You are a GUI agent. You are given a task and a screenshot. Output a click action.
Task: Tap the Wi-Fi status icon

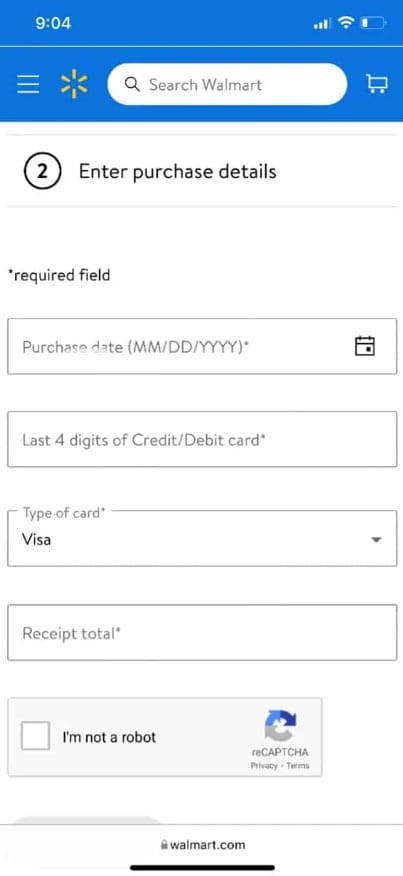347,23
